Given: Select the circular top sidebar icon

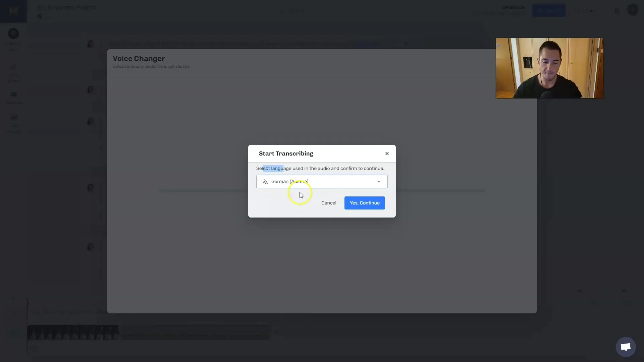Looking at the screenshot, I should (x=13, y=34).
